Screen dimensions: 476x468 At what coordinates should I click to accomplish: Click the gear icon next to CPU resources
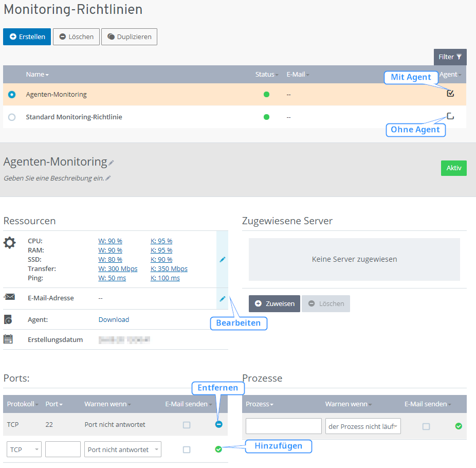click(9, 243)
